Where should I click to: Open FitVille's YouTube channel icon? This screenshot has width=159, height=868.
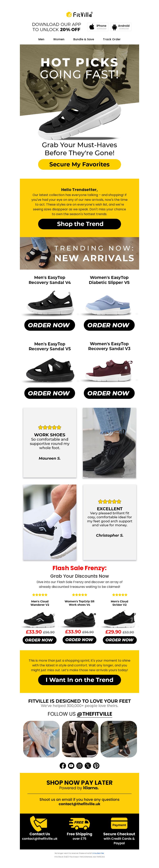pos(71,766)
